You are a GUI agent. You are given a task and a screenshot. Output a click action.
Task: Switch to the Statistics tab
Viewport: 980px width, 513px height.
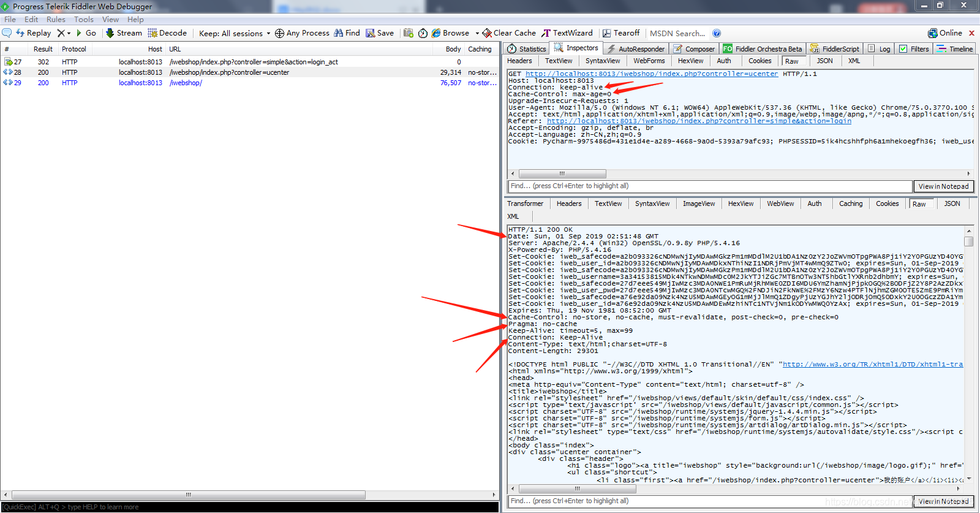point(526,49)
